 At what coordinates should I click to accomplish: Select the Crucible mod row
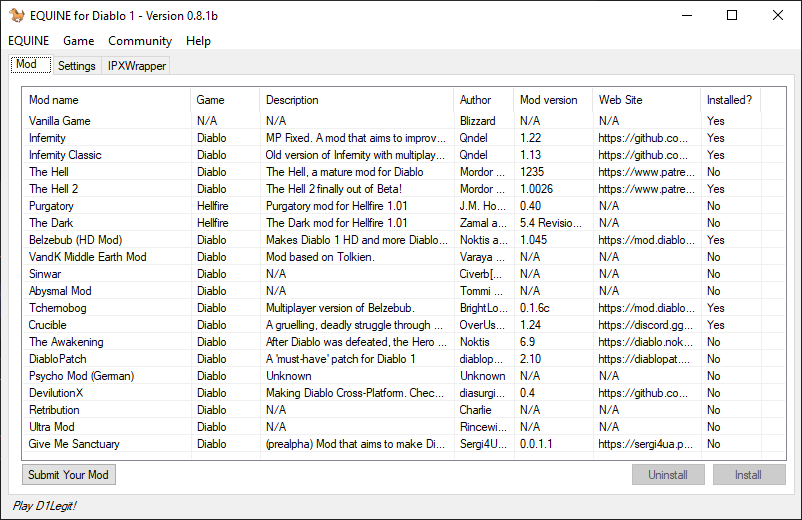tap(404, 325)
